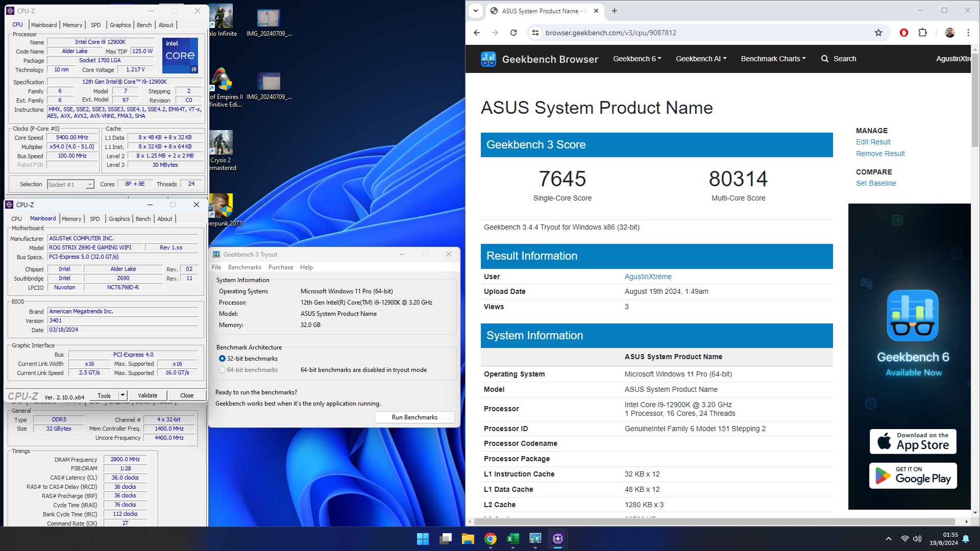This screenshot has height=551, width=980.
Task: Click the taskbar clock and date
Action: point(943,539)
